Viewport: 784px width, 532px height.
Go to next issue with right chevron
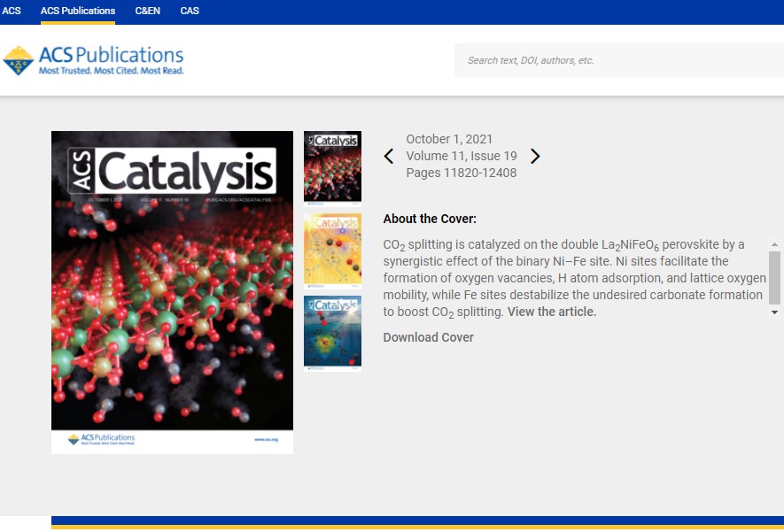click(535, 157)
